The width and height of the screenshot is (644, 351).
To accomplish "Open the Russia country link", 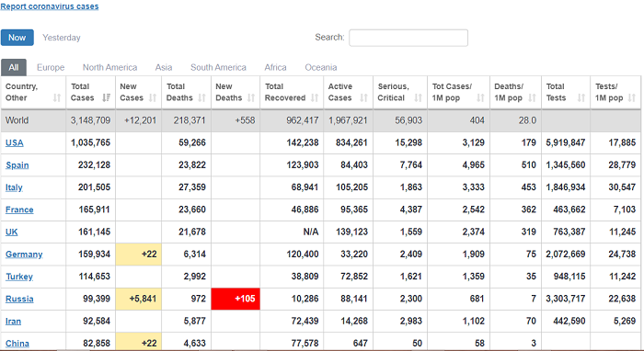I will click(x=19, y=299).
